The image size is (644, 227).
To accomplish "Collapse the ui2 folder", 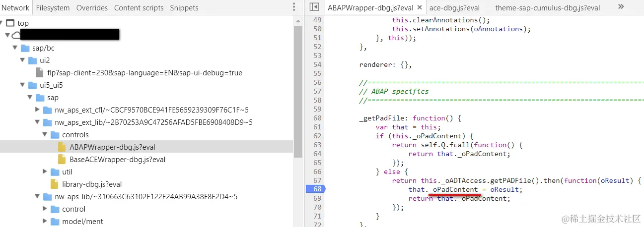I will 22,60.
